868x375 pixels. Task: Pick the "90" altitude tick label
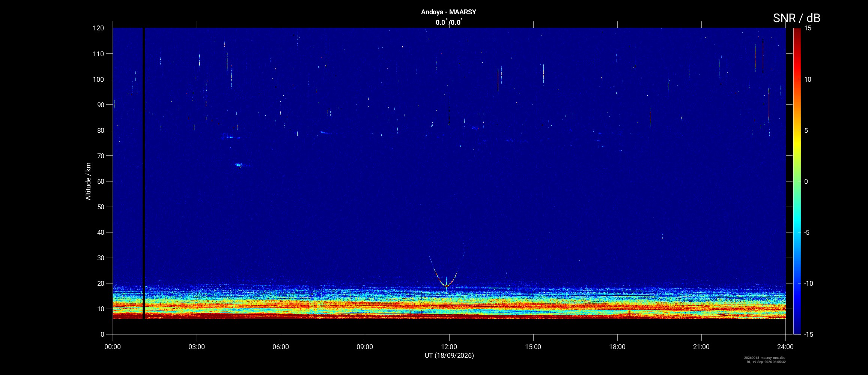click(101, 105)
